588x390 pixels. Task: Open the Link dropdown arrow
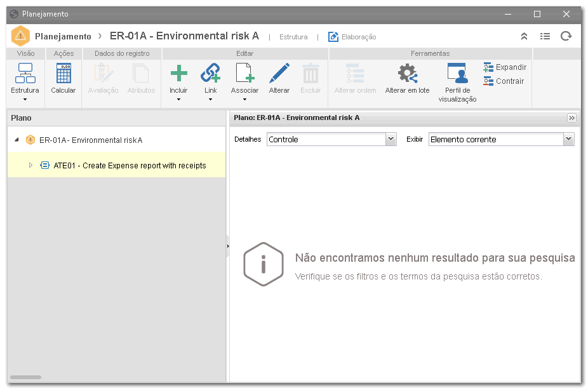pos(210,99)
